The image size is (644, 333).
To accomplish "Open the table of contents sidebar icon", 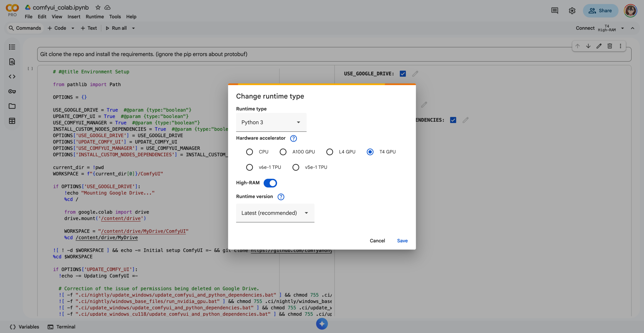I will click(12, 47).
